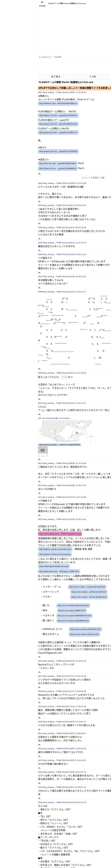Viewport: 111px width, 868px height.
Task: Open the トップページ breadcrumb link
Action: [x=45, y=57]
